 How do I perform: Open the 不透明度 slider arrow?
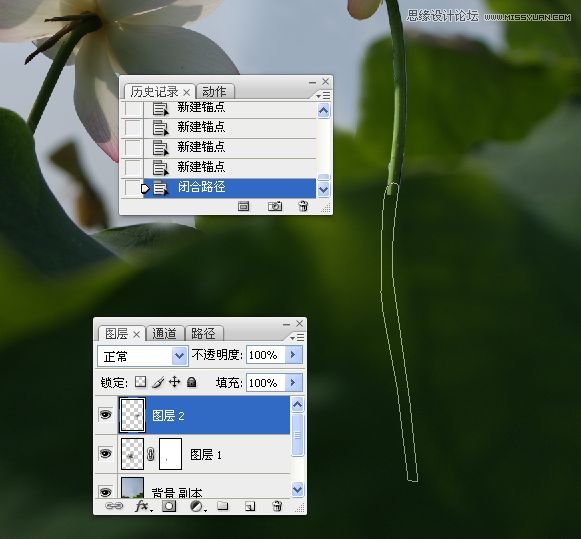coord(293,355)
